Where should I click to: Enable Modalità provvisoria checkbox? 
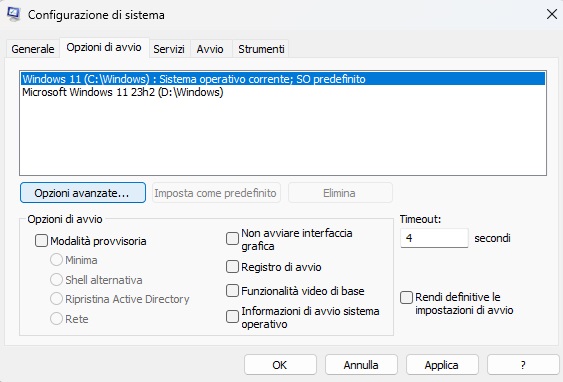[x=41, y=241]
